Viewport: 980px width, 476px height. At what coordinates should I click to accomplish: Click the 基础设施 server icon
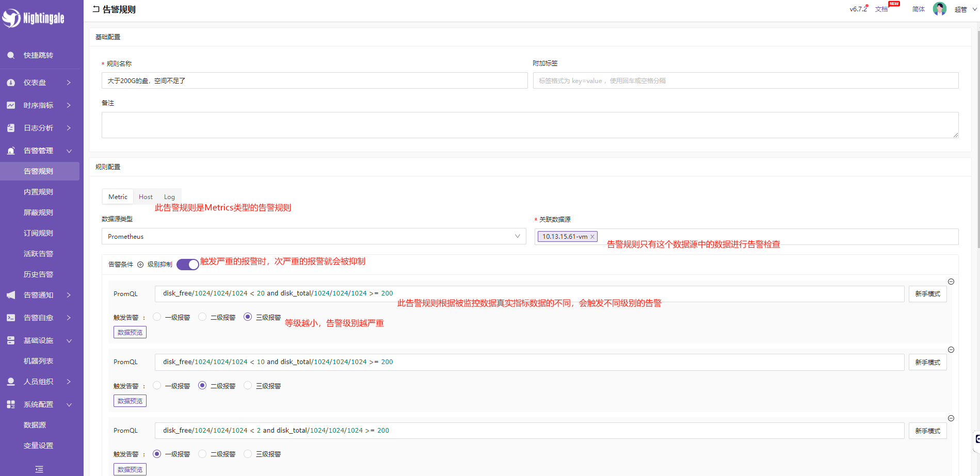11,340
